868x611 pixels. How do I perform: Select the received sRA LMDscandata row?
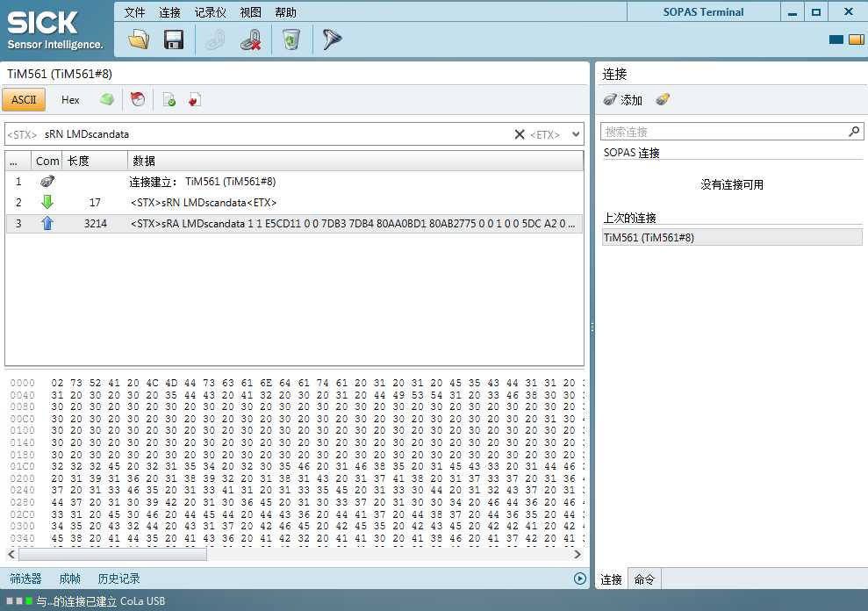(294, 224)
